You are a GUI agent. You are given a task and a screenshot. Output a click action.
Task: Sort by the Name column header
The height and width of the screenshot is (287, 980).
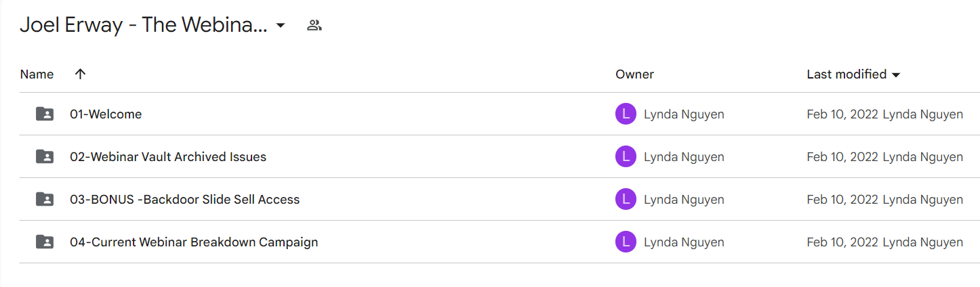pos(37,74)
